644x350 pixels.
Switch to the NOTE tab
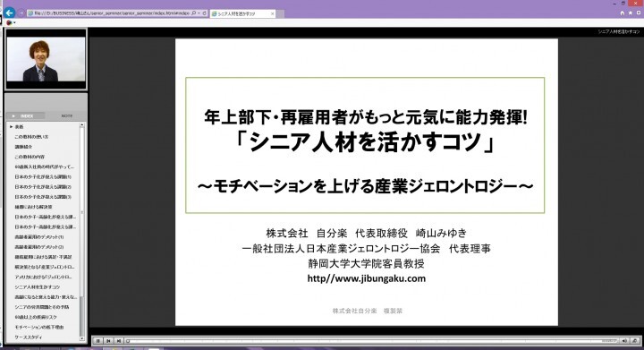point(66,115)
